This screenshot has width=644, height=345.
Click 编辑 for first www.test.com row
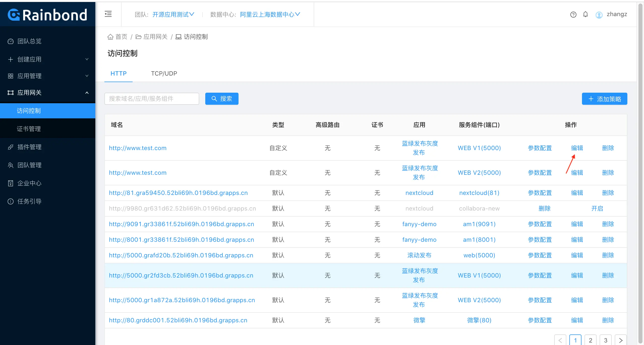pos(577,148)
